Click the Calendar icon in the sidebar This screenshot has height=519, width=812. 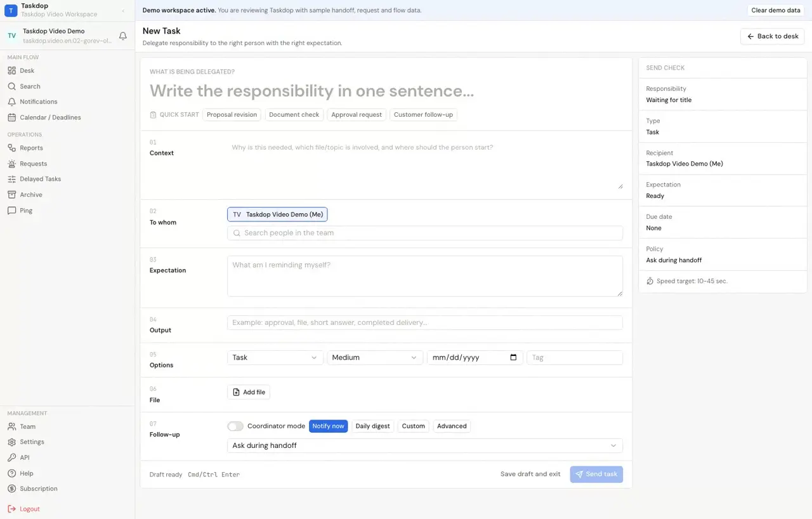[11, 117]
